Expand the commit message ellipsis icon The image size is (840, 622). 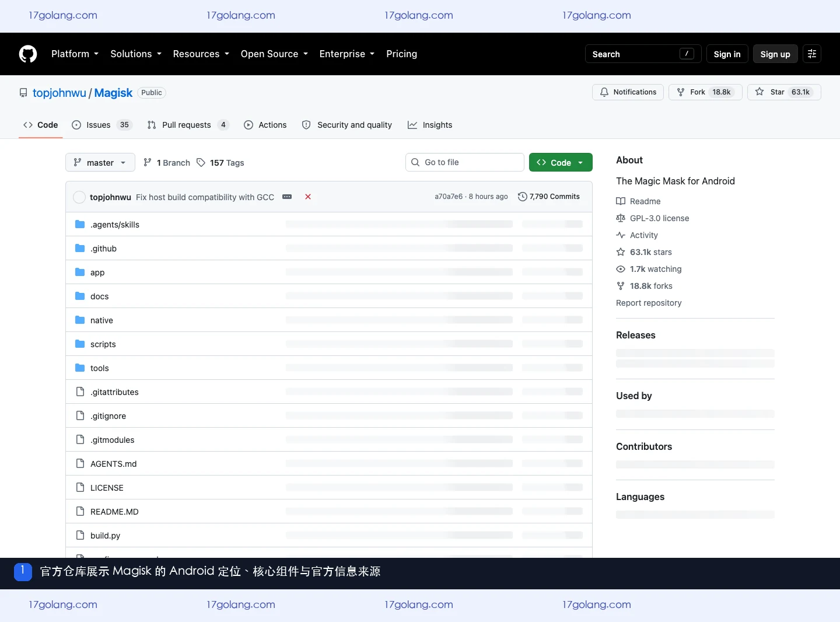287,197
